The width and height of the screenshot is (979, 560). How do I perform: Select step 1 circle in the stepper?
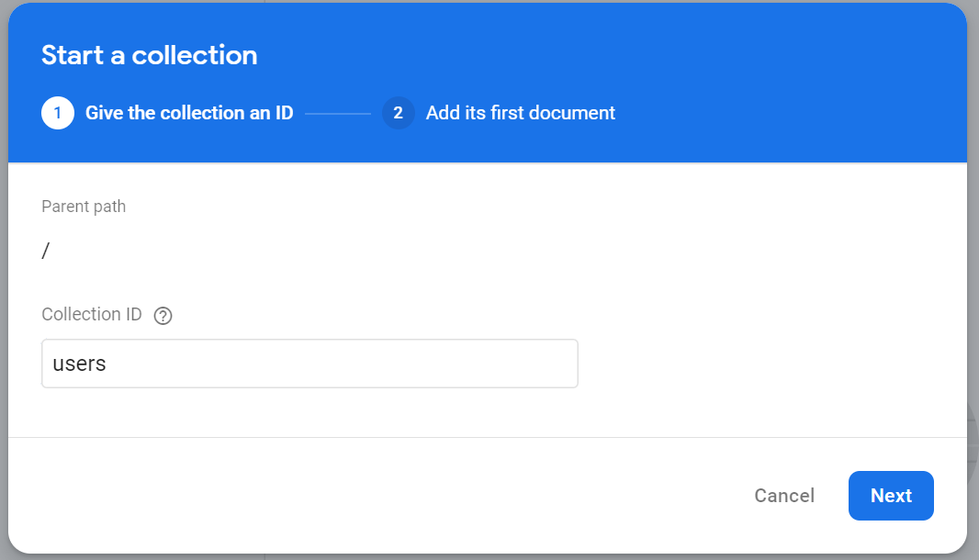click(x=58, y=113)
